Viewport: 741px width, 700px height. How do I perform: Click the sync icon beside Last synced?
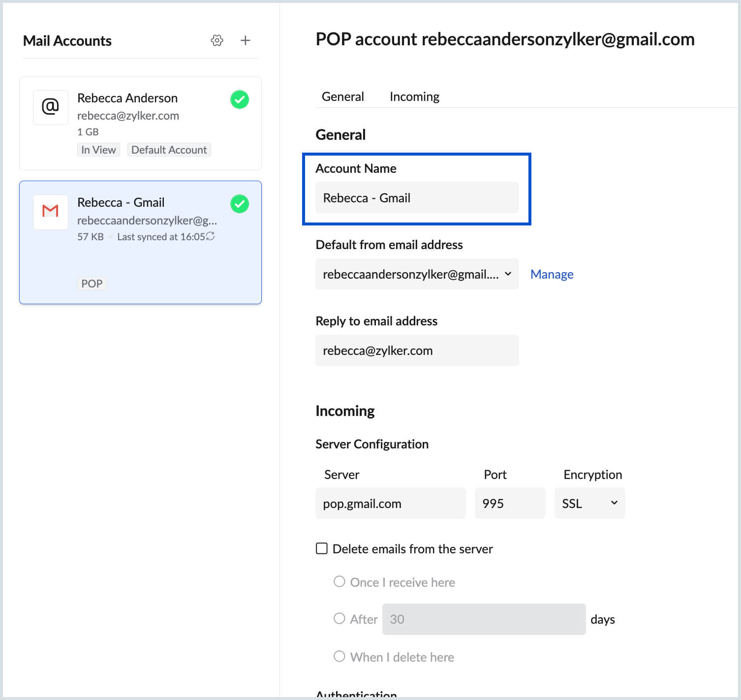(211, 236)
